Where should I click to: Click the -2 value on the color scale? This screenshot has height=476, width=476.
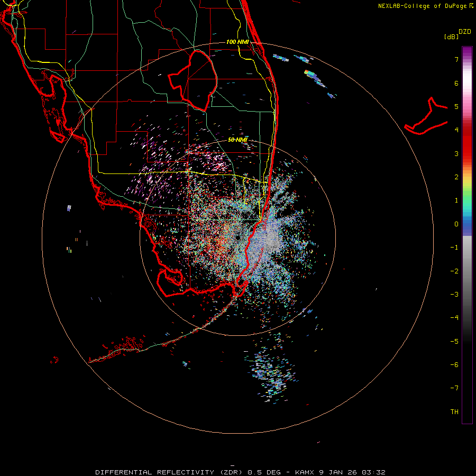click(454, 271)
